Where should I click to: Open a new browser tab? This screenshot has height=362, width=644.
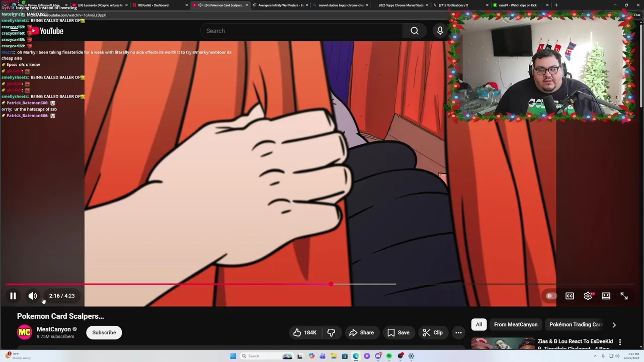coord(556,5)
